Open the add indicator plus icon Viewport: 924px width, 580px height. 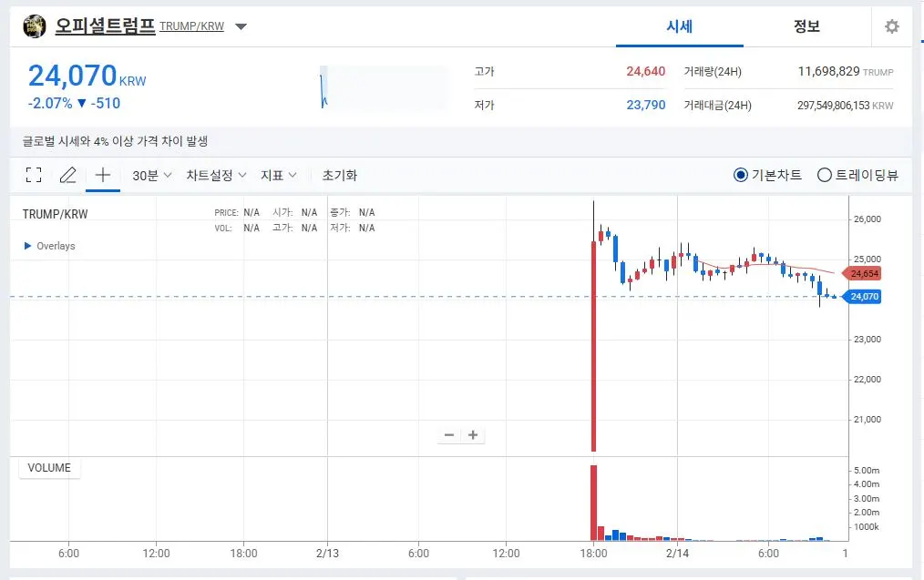point(102,174)
